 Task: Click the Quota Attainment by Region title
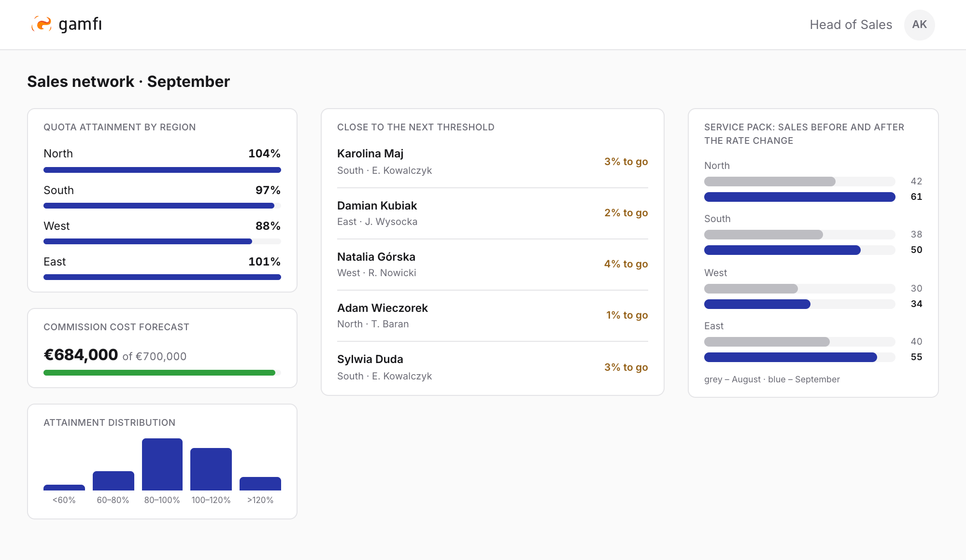[x=120, y=127]
